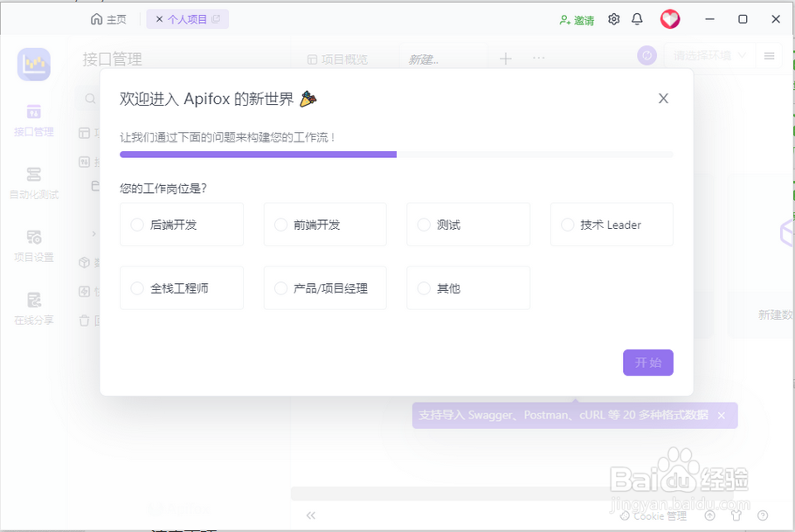Viewport: 795px width, 532px height.
Task: Click the Apifox project logo icon
Action: pyautogui.click(x=34, y=65)
